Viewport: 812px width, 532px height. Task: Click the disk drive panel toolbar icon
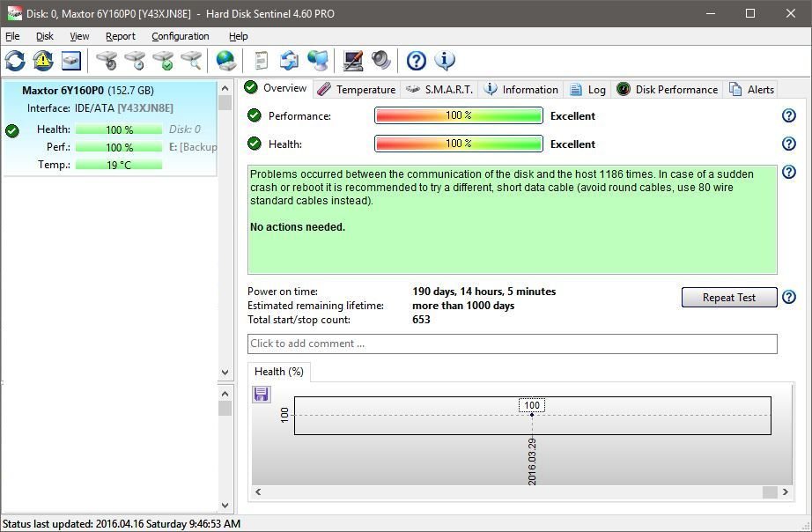71,61
